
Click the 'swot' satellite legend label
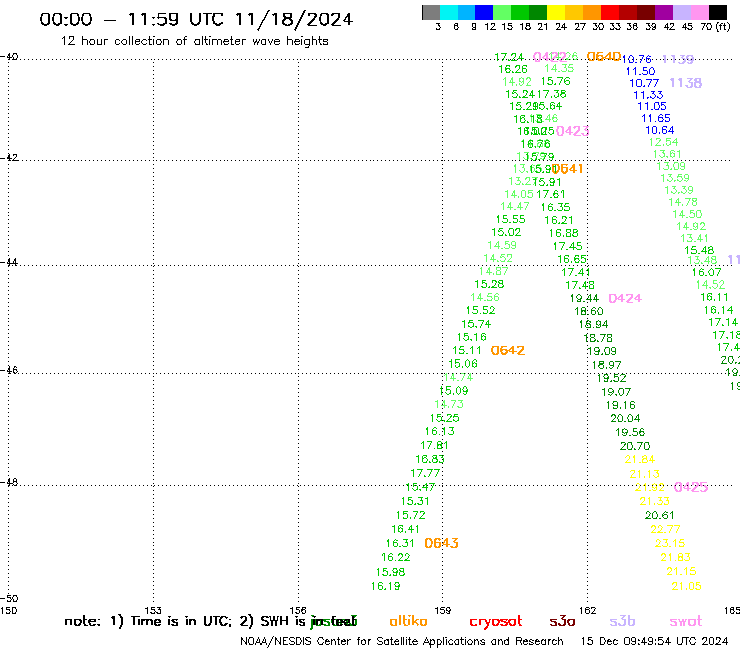coord(686,621)
